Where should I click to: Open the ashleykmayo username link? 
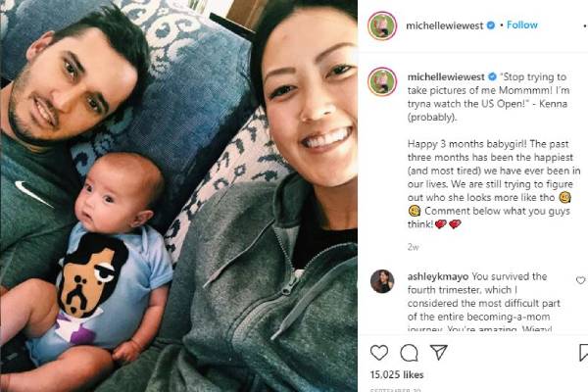click(x=438, y=276)
